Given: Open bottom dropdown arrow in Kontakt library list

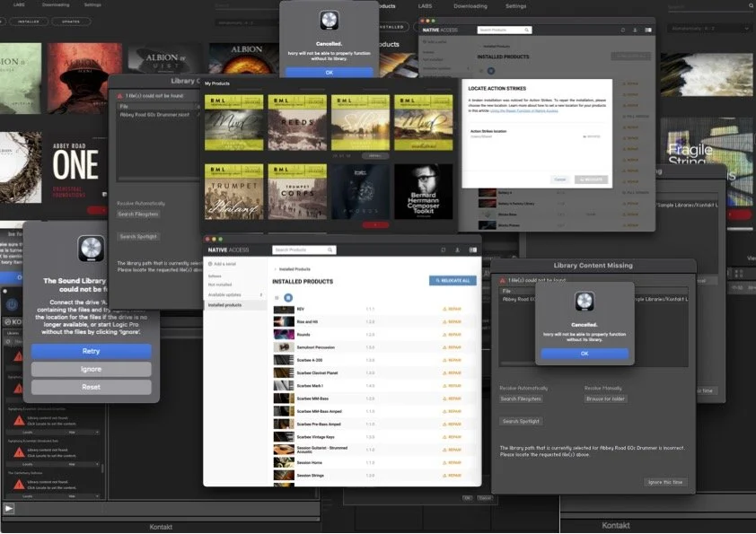Looking at the screenshot, I should pyautogui.click(x=97, y=496).
